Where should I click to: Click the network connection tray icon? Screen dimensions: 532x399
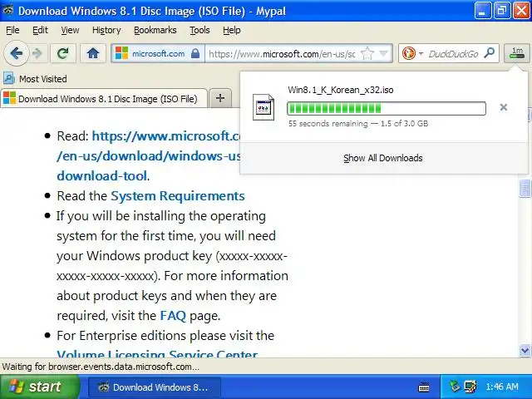(470, 387)
